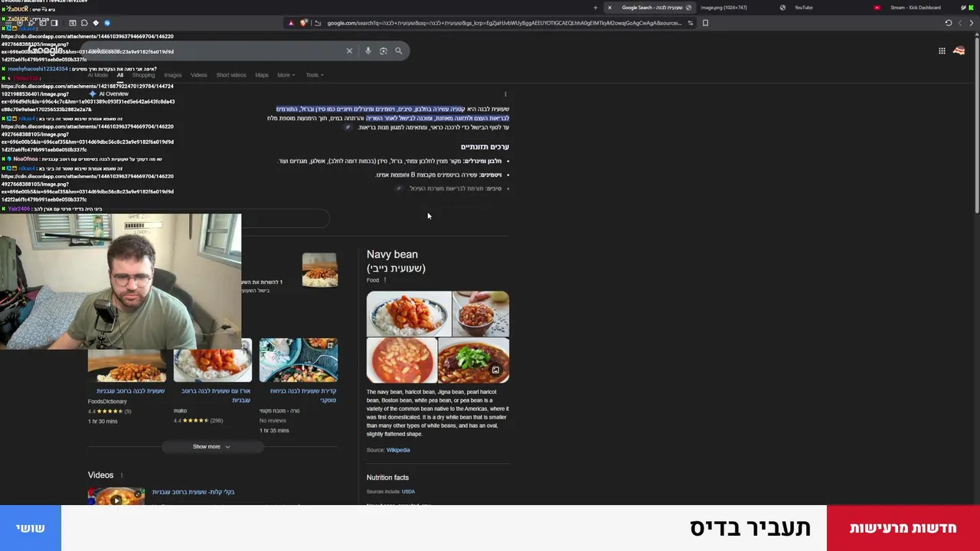Image resolution: width=980 pixels, height=551 pixels.
Task: Select Images search tab
Action: coord(172,75)
